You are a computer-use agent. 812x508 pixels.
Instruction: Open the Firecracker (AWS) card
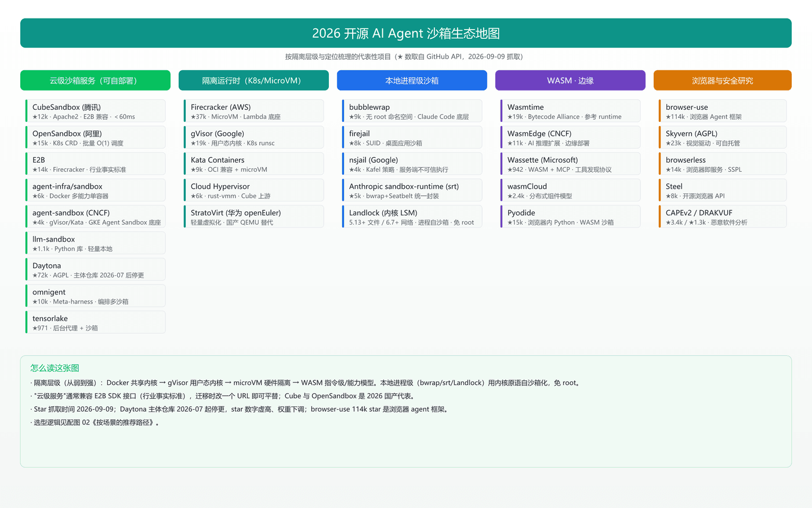click(253, 111)
